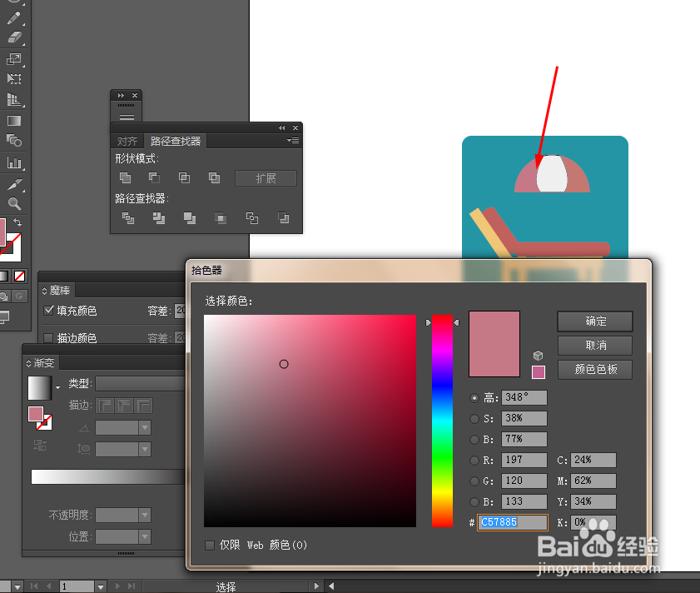Image resolution: width=700 pixels, height=593 pixels.
Task: Click the hex color C57885 field
Action: [513, 522]
